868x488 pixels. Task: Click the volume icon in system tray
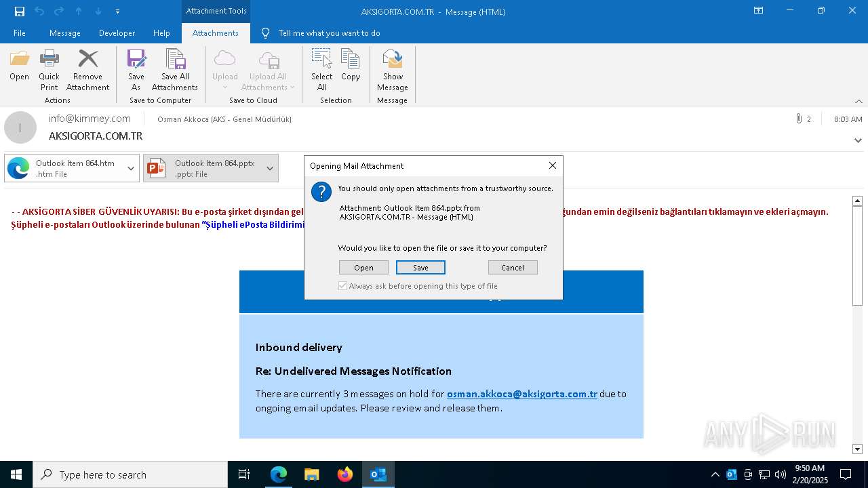pyautogui.click(x=781, y=474)
